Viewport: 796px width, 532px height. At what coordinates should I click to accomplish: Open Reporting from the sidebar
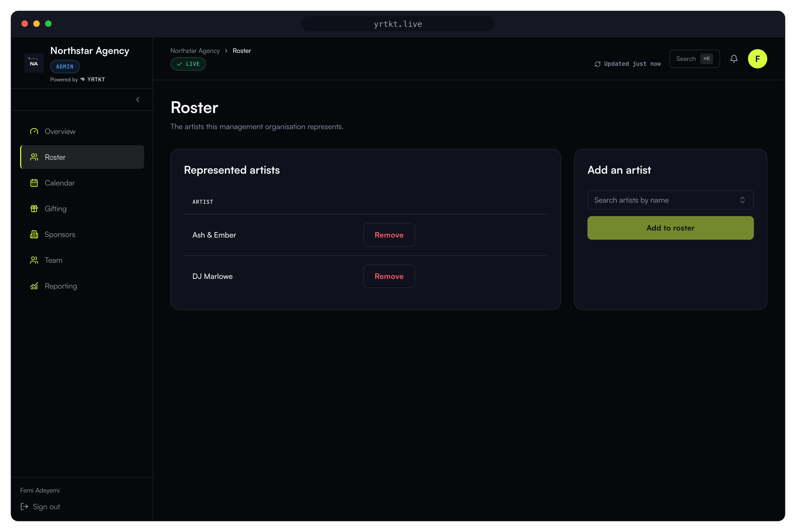pyautogui.click(x=82, y=286)
